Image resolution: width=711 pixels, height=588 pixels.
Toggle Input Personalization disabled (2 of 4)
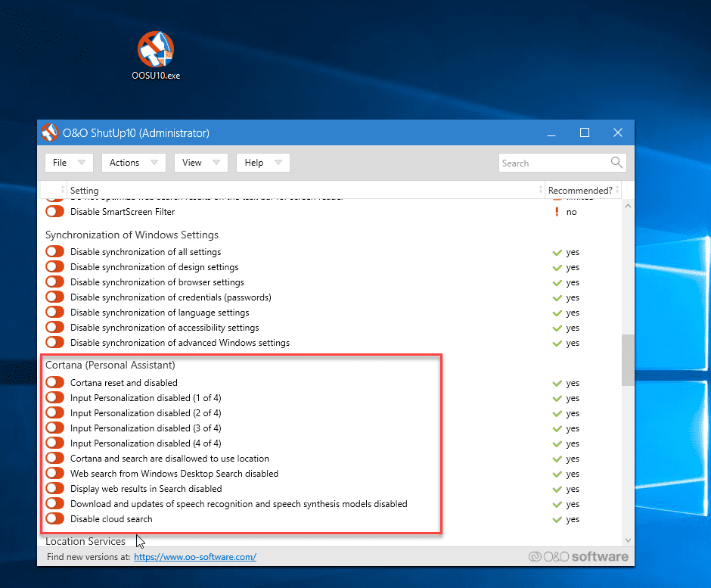pos(55,413)
